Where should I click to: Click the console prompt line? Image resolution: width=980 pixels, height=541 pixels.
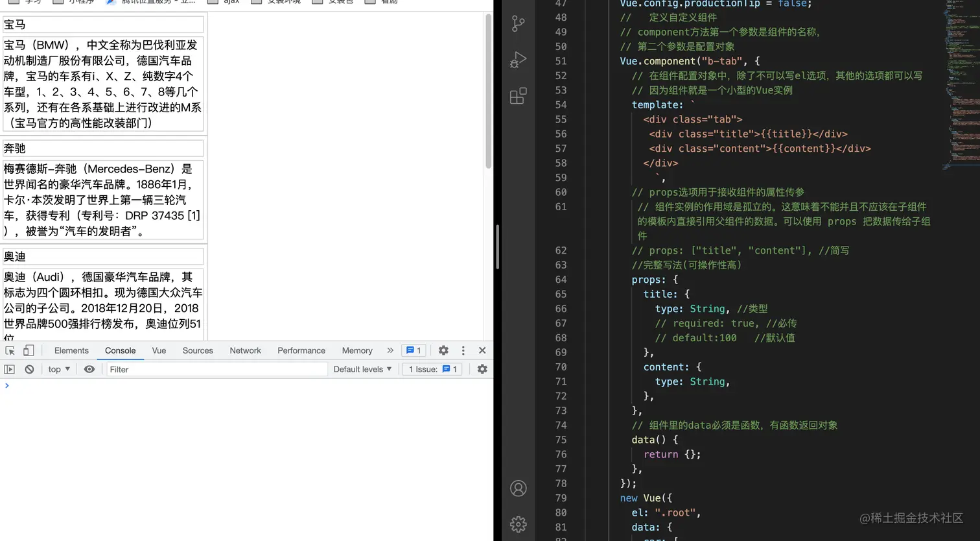point(246,386)
